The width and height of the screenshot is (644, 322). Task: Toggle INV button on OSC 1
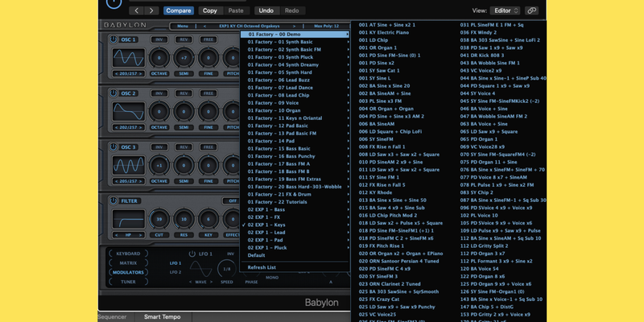[x=159, y=39]
